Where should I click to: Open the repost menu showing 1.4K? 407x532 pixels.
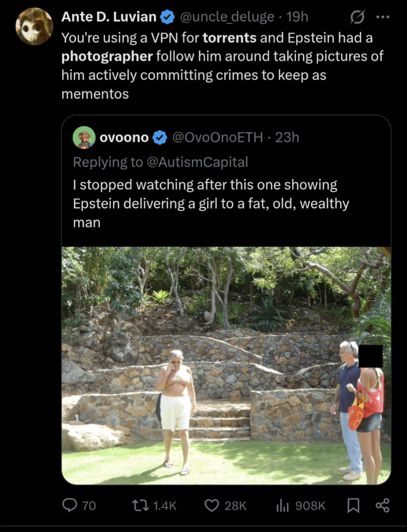point(141,506)
